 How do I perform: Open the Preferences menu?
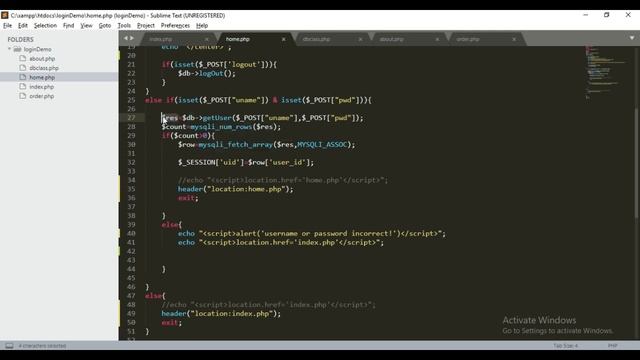(175, 25)
